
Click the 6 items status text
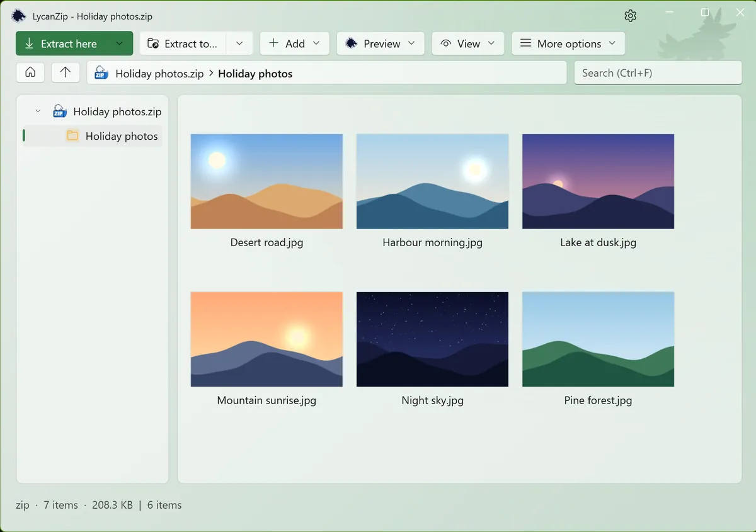pyautogui.click(x=164, y=505)
